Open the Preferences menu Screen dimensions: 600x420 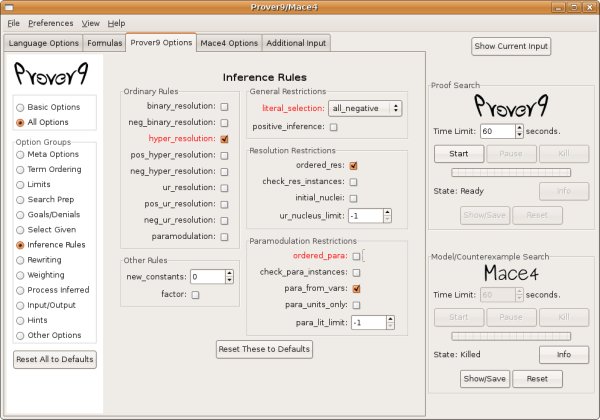51,23
